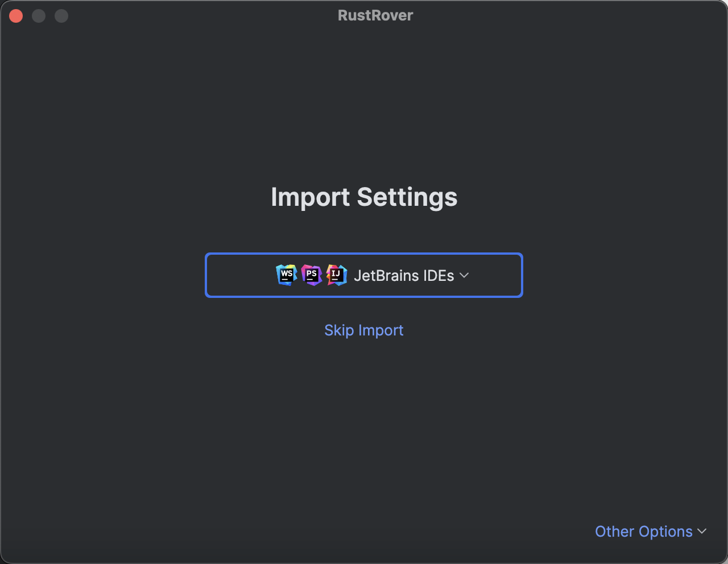This screenshot has width=728, height=564.
Task: Click the chevron next to JetBrains IDEs
Action: coord(464,275)
